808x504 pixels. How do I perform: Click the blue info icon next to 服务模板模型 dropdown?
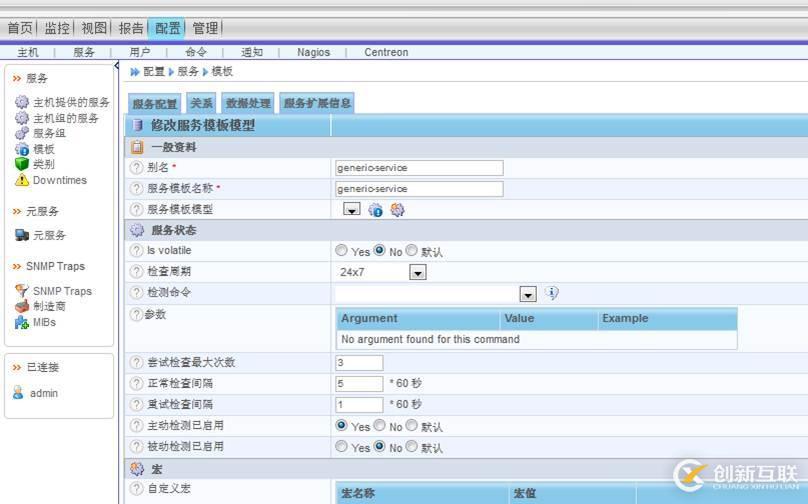375,210
